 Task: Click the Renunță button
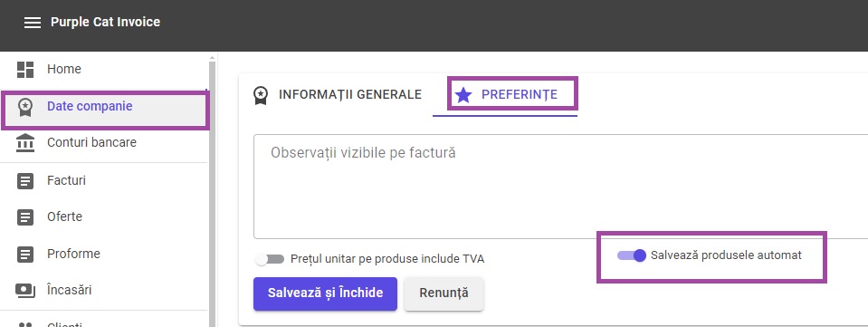[x=444, y=293]
